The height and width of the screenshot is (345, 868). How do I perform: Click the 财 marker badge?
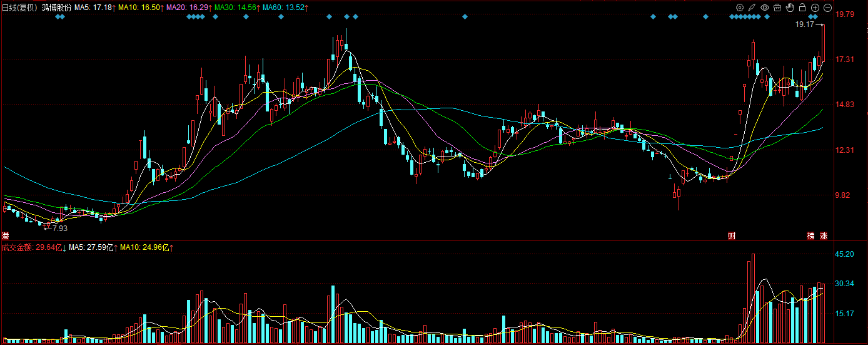point(732,236)
